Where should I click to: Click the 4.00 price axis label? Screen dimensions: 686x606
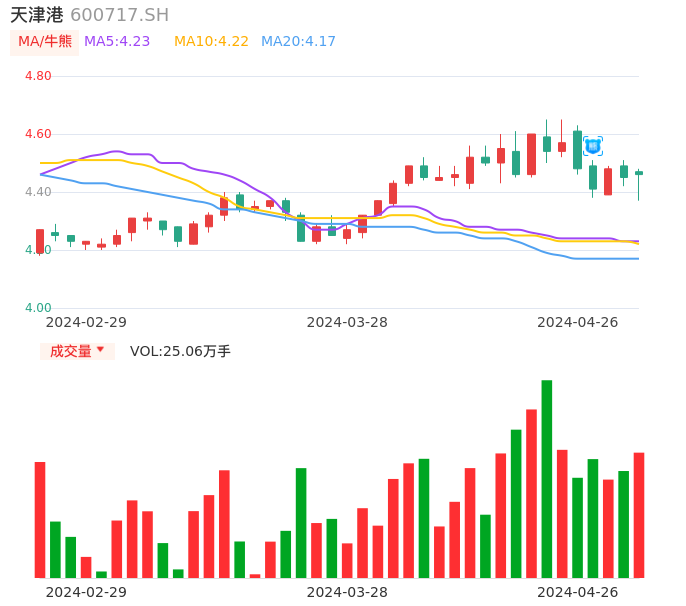click(x=38, y=308)
